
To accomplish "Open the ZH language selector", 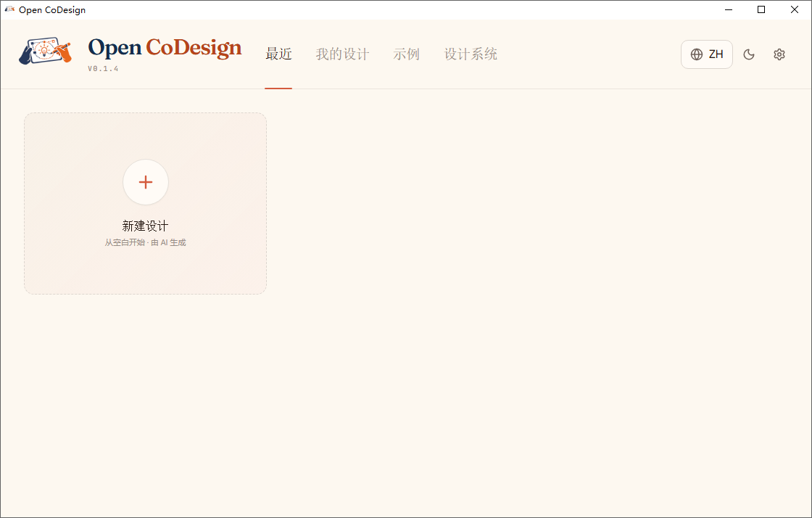I will [706, 54].
